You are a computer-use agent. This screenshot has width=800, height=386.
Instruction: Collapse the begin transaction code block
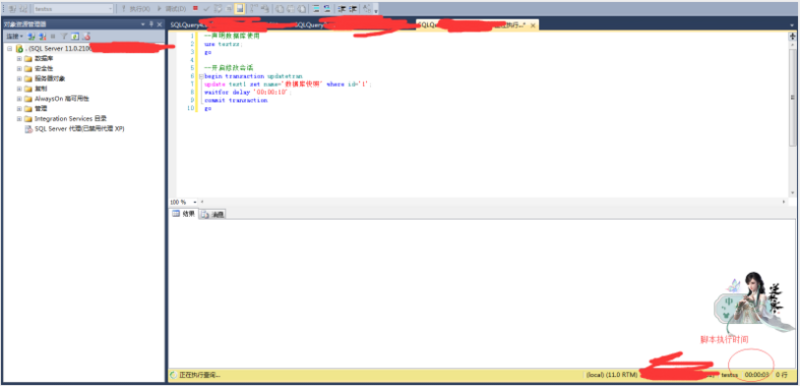click(201, 76)
